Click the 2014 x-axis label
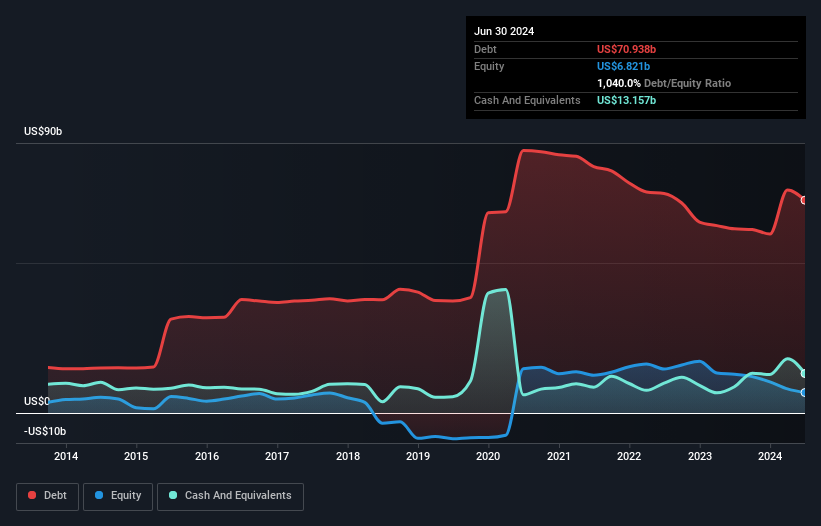 pos(66,456)
